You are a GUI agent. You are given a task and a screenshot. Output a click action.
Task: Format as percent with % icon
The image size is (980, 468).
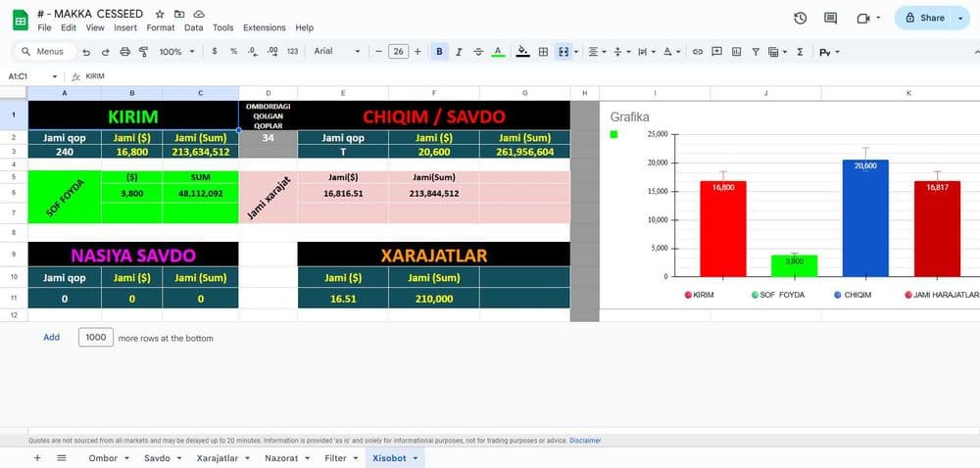[x=234, y=52]
